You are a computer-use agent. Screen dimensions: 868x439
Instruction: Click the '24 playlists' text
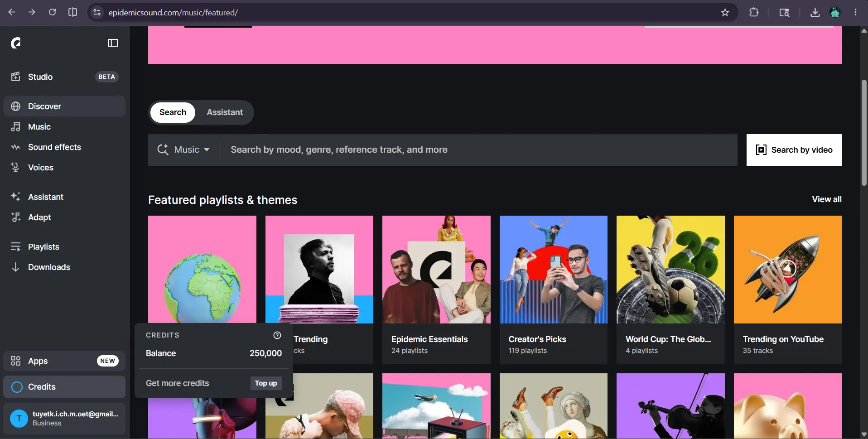tap(410, 351)
